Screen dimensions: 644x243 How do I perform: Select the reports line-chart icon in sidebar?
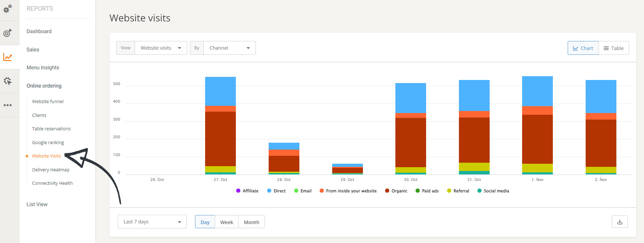8,57
